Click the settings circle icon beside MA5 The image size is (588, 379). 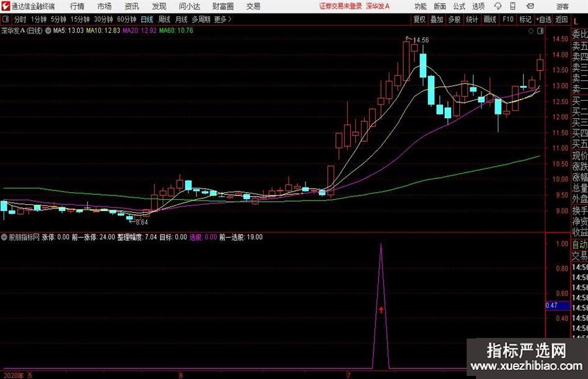pyautogui.click(x=48, y=30)
